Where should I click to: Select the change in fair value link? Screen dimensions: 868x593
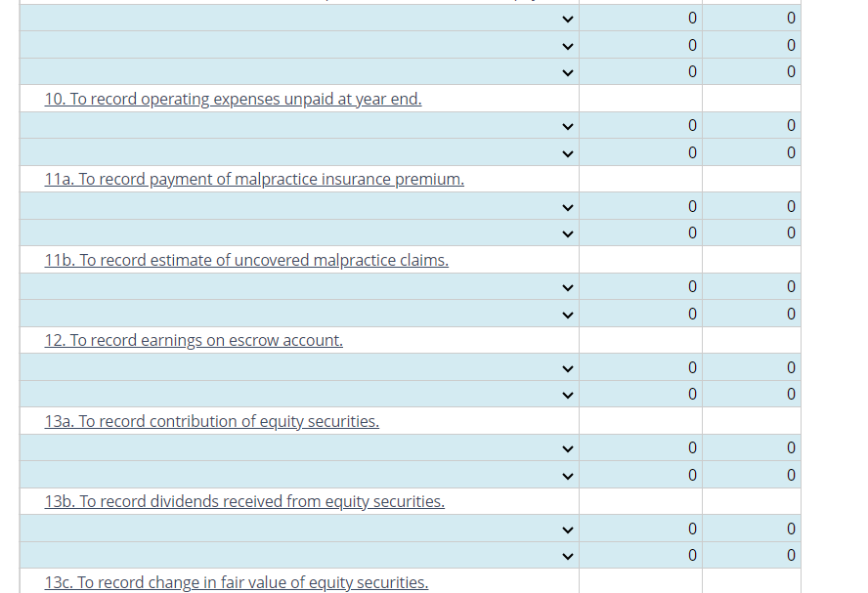pos(237,582)
